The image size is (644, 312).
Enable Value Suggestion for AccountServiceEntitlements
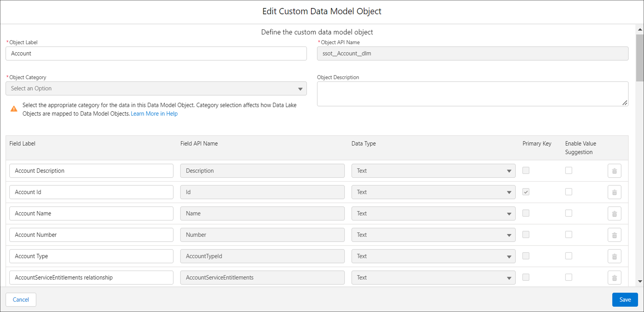point(569,277)
